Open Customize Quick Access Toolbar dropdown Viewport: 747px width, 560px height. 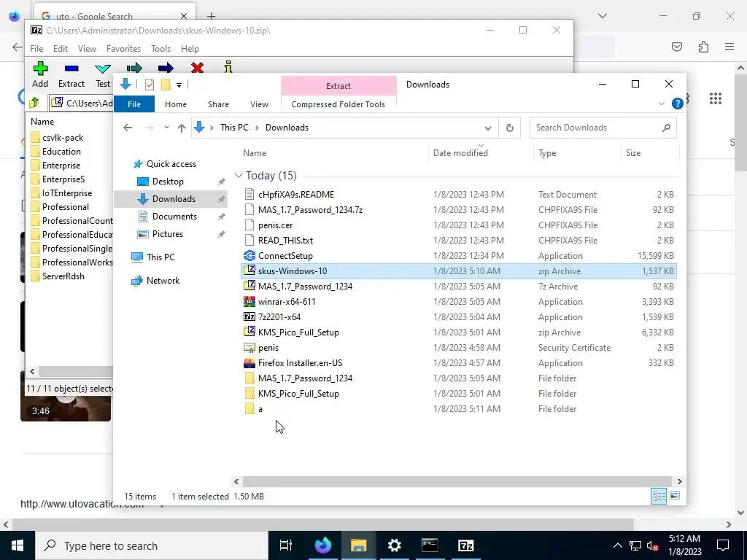click(x=179, y=85)
